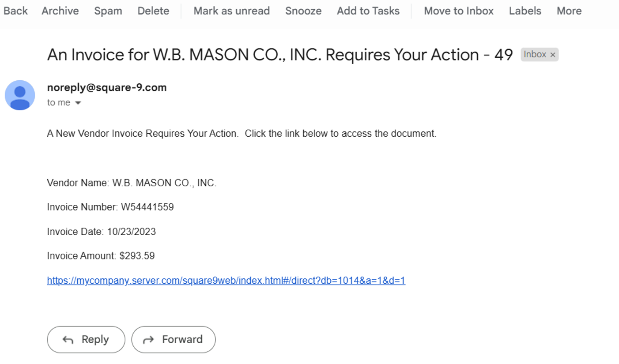Reply to the invoice email
The width and height of the screenshot is (619, 364).
(86, 339)
